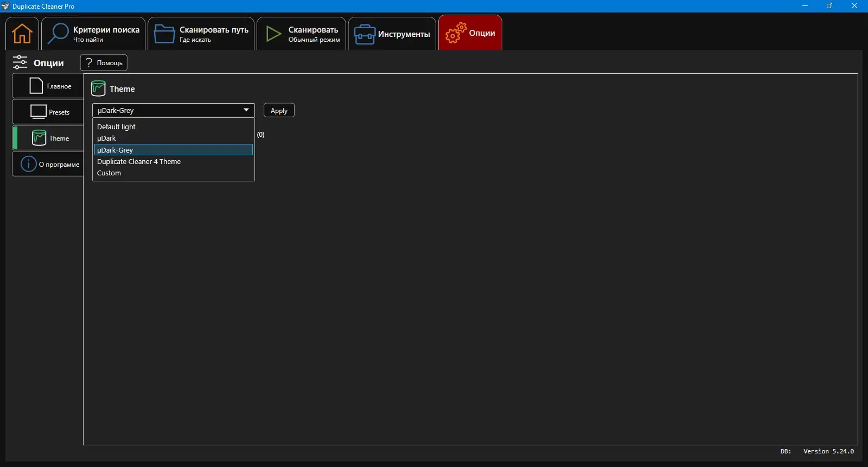This screenshot has width=868, height=467.
Task: Click the (0) counter text
Action: pos(261,135)
